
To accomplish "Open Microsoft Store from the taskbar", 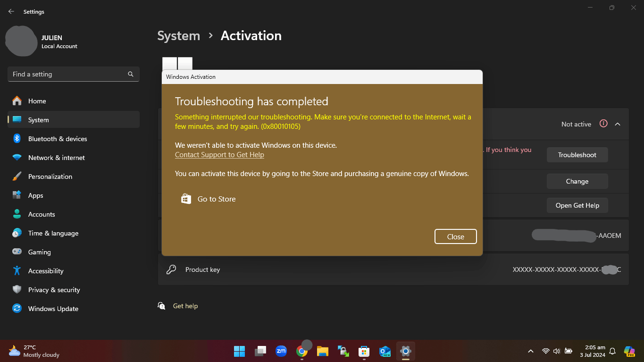I will pyautogui.click(x=364, y=351).
